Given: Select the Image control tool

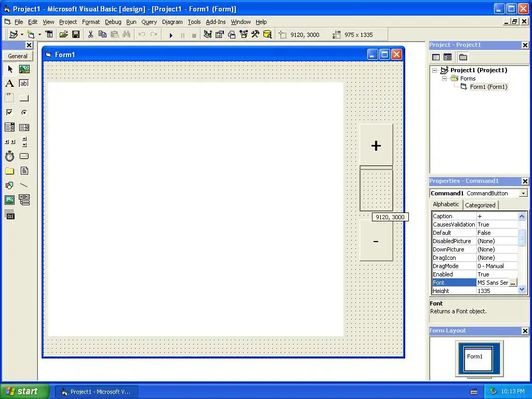Looking at the screenshot, I should pyautogui.click(x=10, y=200).
